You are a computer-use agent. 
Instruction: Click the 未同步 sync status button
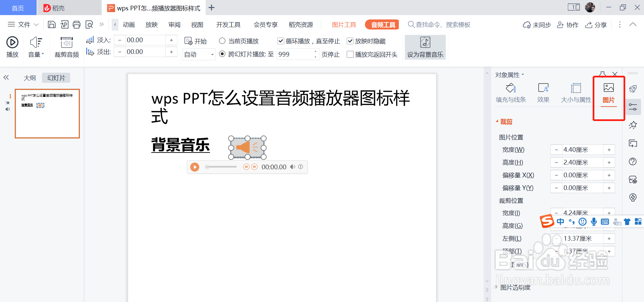click(537, 25)
